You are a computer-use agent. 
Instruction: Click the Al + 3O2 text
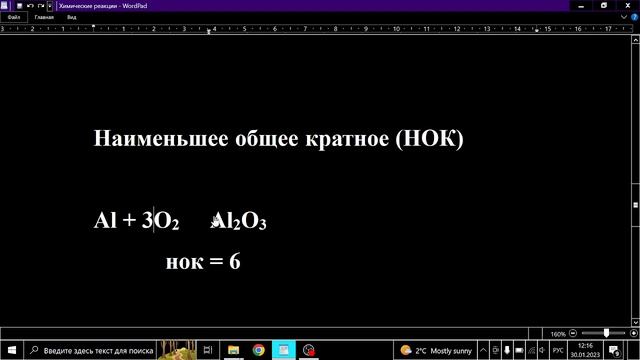click(136, 220)
